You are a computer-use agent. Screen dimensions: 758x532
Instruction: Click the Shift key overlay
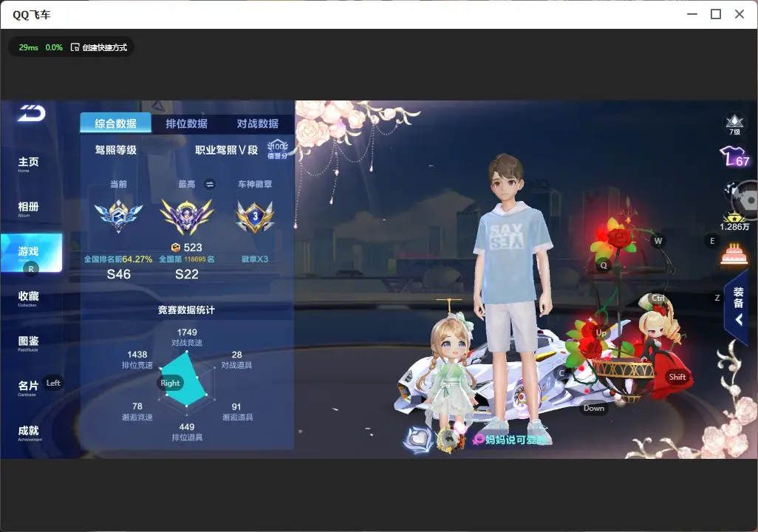[677, 377]
